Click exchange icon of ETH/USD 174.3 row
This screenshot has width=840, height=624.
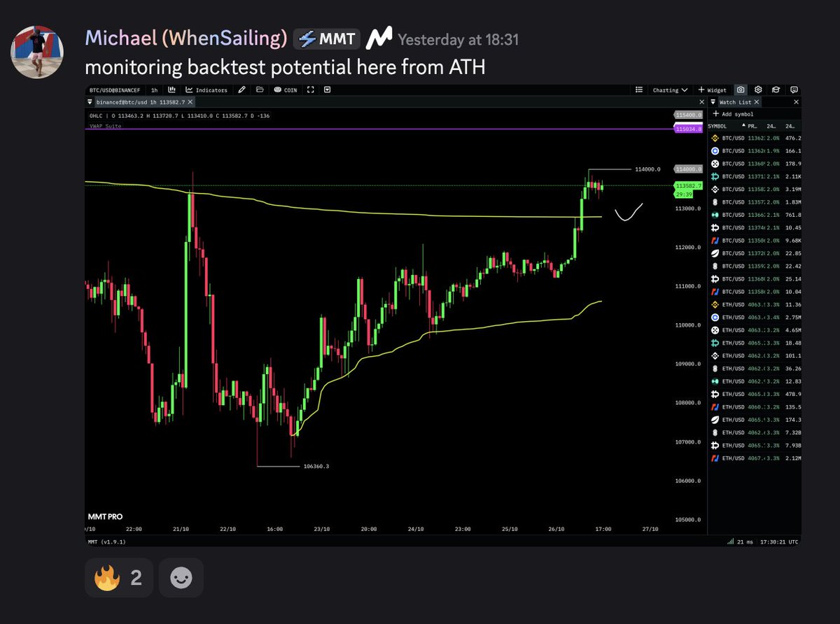(x=715, y=420)
